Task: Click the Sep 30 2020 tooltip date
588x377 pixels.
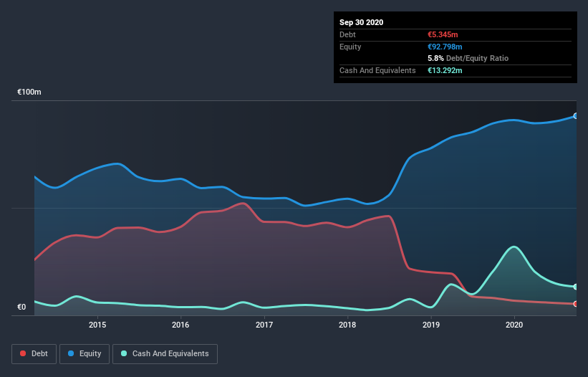Action: (361, 22)
